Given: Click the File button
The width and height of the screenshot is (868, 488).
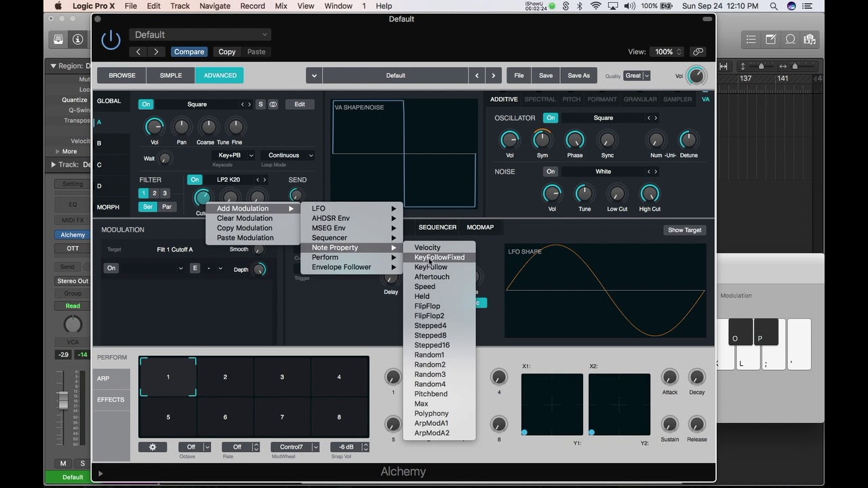Looking at the screenshot, I should 519,76.
